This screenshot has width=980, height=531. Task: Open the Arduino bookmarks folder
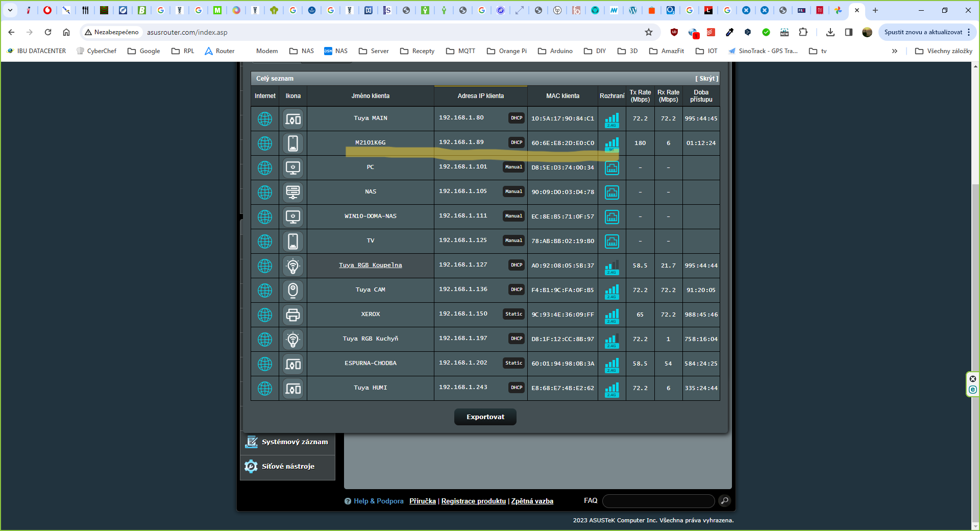pyautogui.click(x=555, y=51)
